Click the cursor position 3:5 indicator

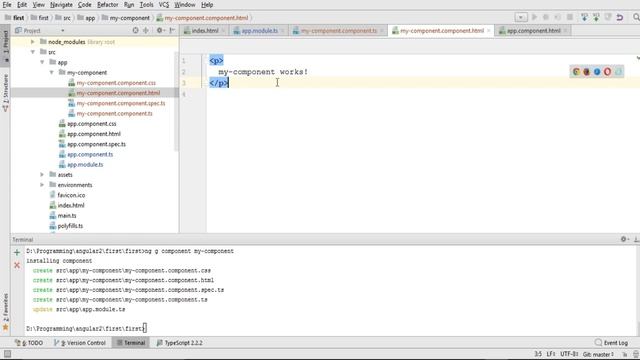(x=538, y=354)
